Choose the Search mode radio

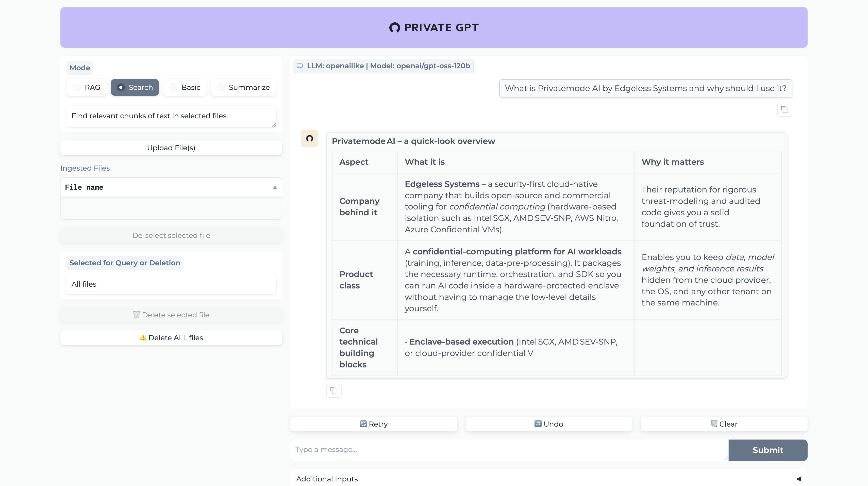click(x=121, y=88)
